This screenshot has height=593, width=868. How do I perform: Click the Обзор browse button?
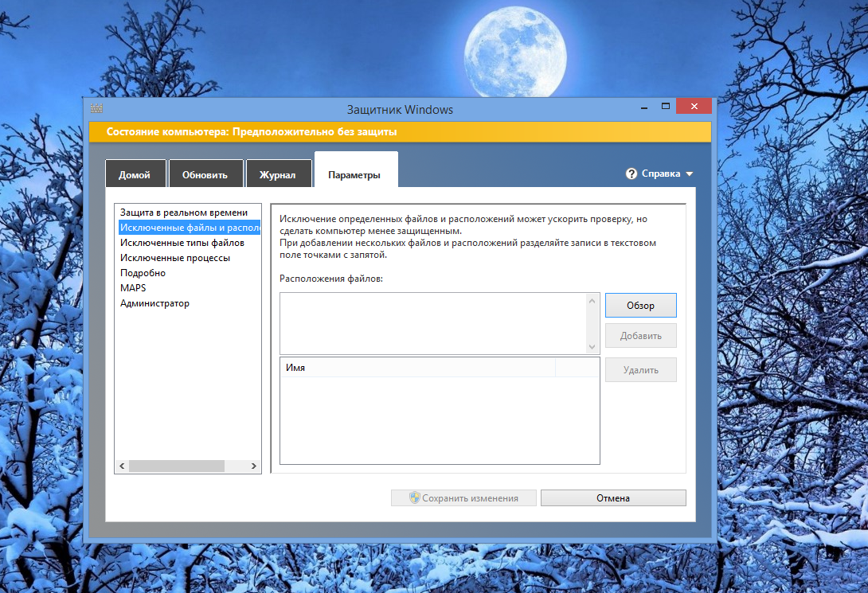(x=640, y=306)
